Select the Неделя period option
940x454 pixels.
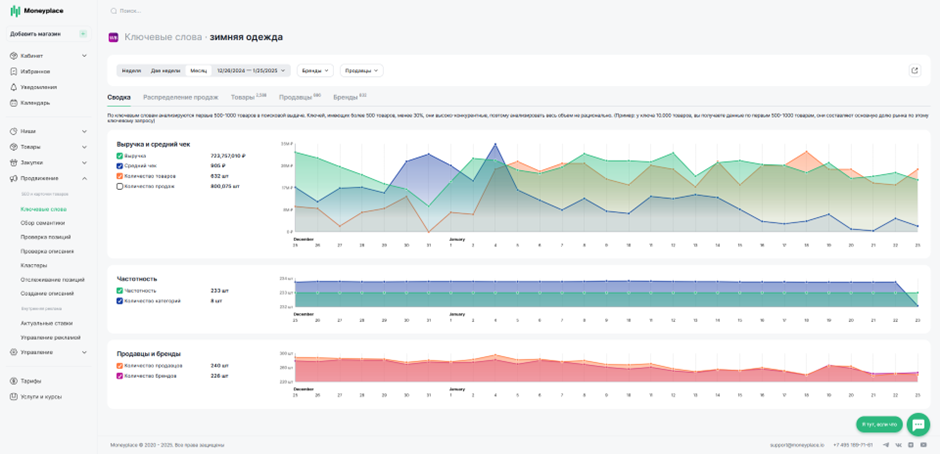[x=131, y=70]
